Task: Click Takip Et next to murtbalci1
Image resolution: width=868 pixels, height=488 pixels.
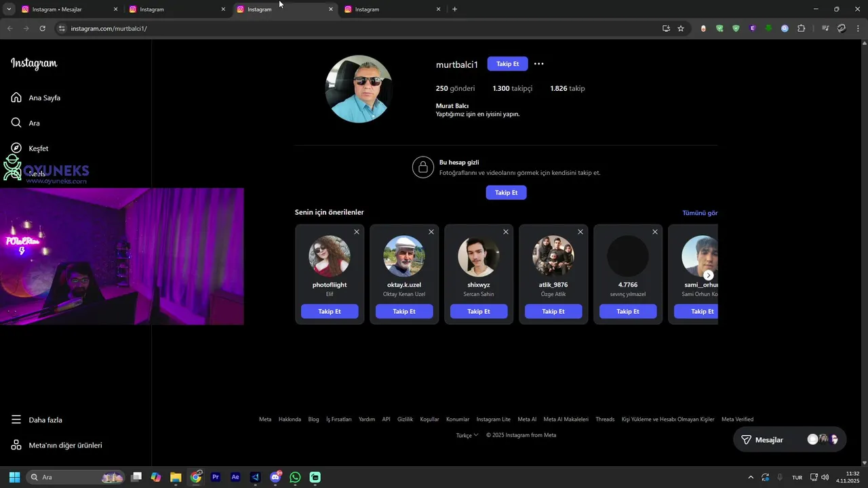Action: click(507, 64)
